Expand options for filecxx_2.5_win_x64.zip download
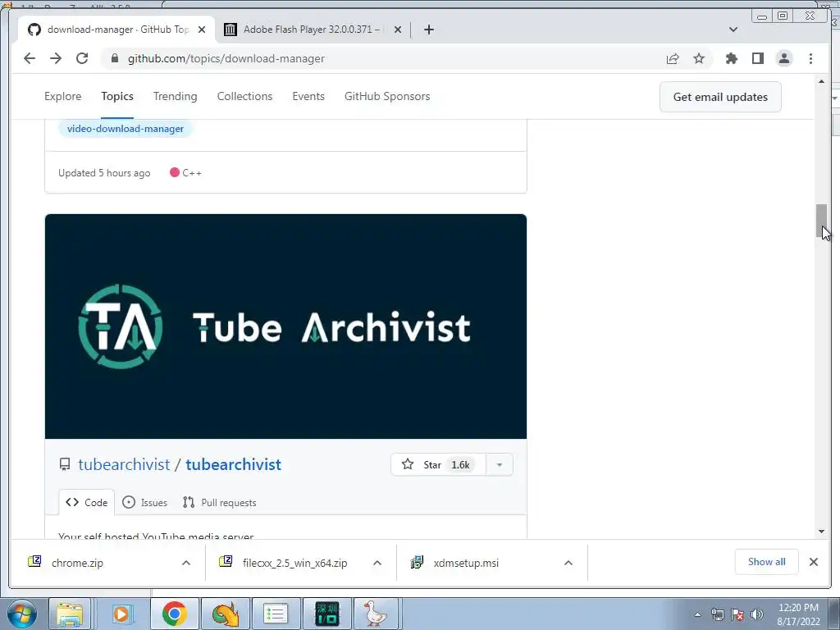Viewport: 840px width, 630px height. coord(377,563)
